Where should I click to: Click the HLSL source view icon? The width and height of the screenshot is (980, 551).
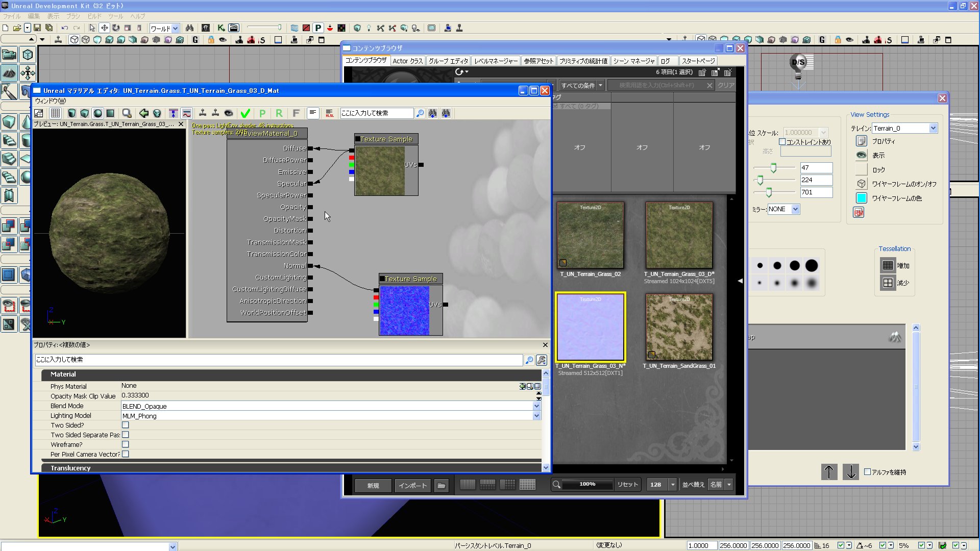[x=329, y=113]
